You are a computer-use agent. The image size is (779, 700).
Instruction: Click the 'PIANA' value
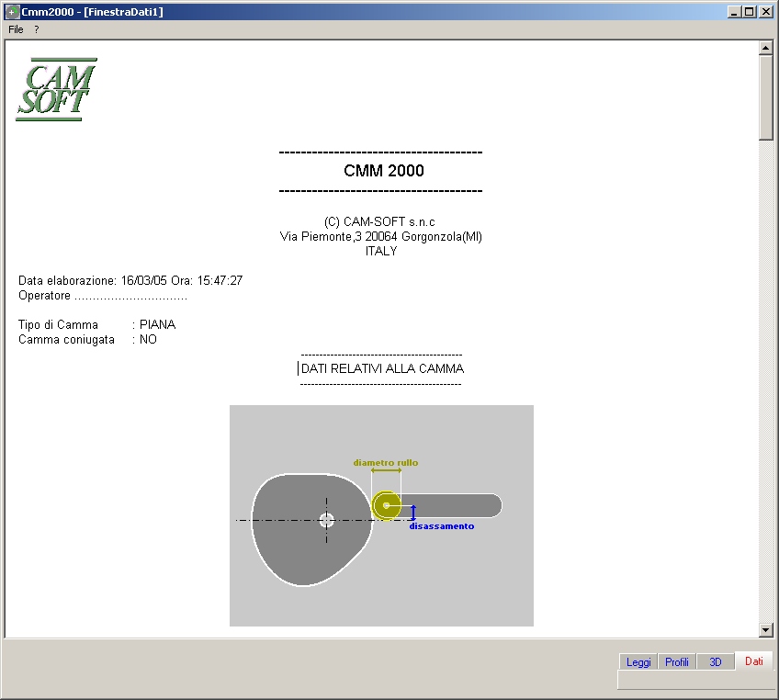(x=157, y=325)
